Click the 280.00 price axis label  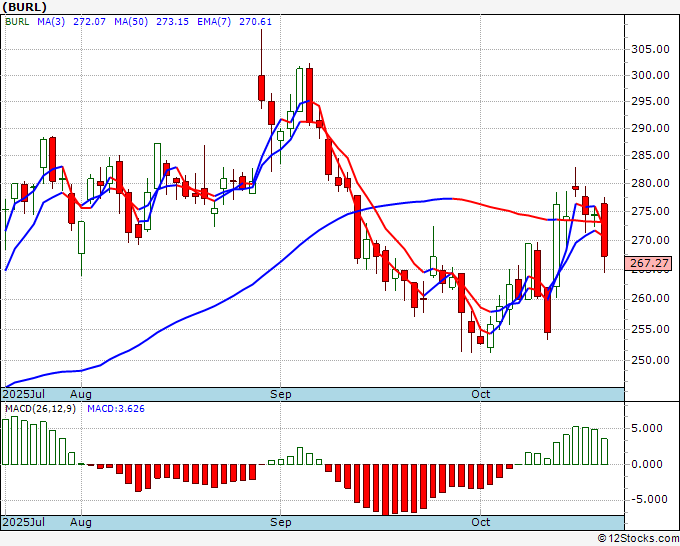point(650,183)
